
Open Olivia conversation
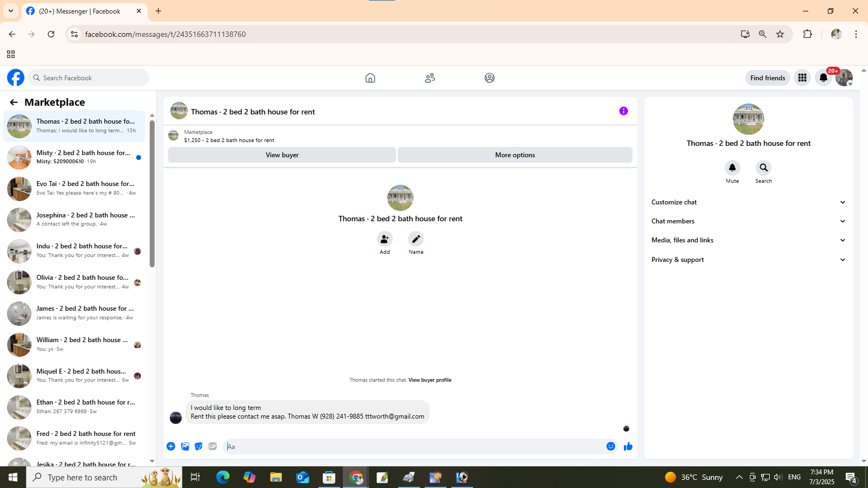pyautogui.click(x=74, y=282)
